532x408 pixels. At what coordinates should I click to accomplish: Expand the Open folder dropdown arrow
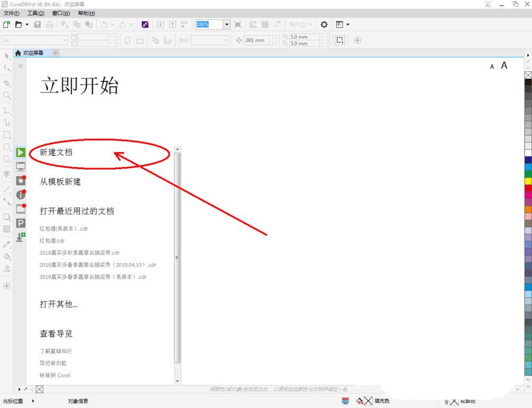coord(27,24)
